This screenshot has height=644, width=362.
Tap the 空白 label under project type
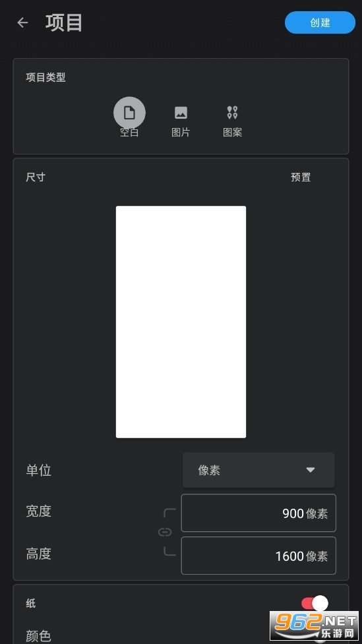click(129, 132)
